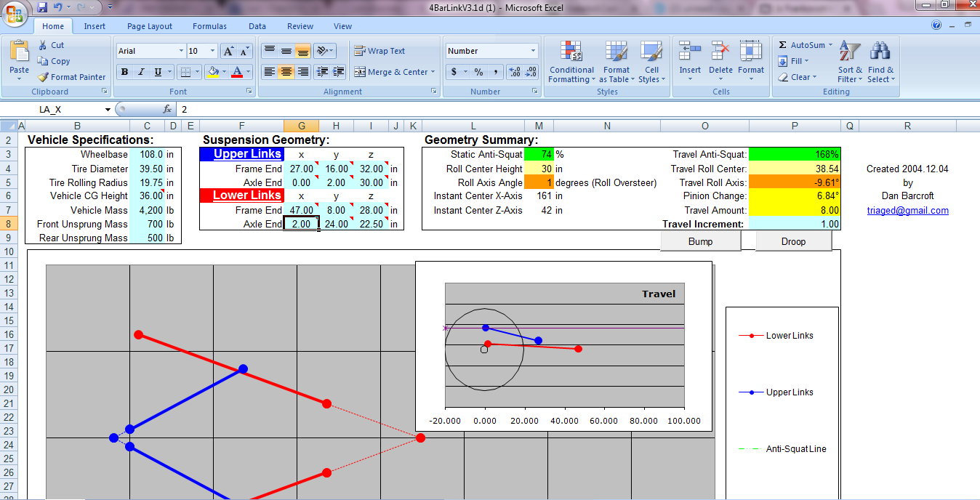
Task: Open the Formulas ribbon tab
Action: coord(209,26)
